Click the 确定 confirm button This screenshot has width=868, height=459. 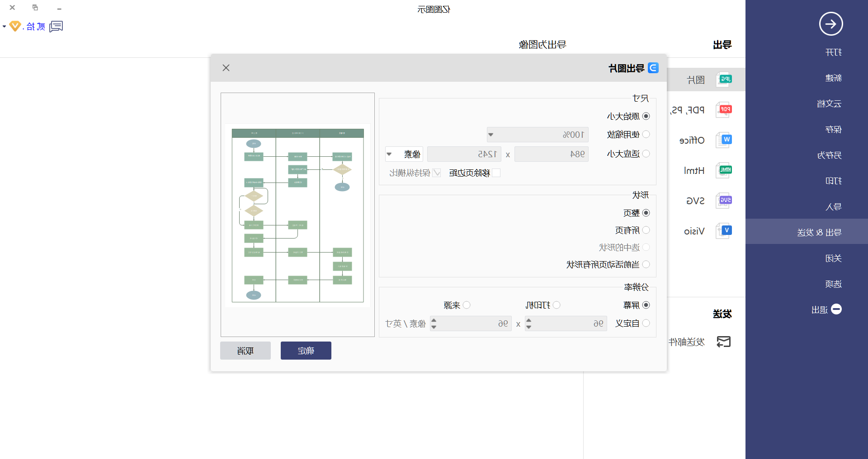pyautogui.click(x=306, y=351)
